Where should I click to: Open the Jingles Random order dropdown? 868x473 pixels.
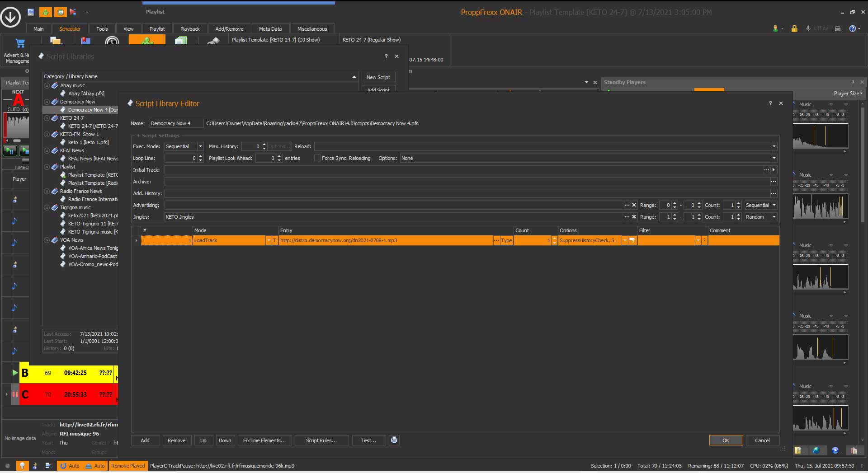774,217
